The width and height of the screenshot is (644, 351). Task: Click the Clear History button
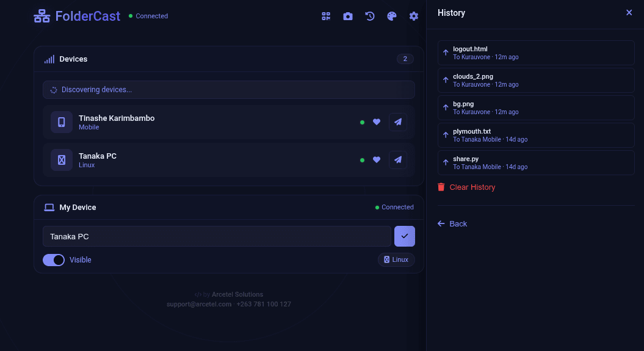click(x=466, y=187)
